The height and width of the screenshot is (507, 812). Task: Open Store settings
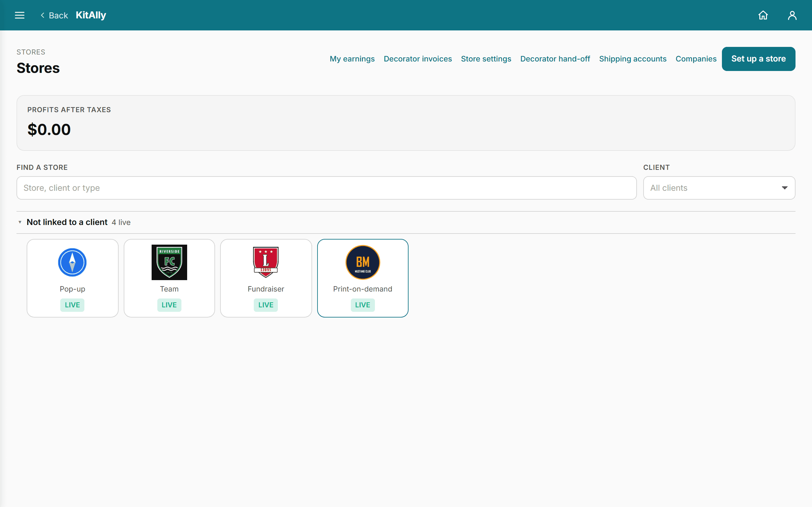click(486, 59)
